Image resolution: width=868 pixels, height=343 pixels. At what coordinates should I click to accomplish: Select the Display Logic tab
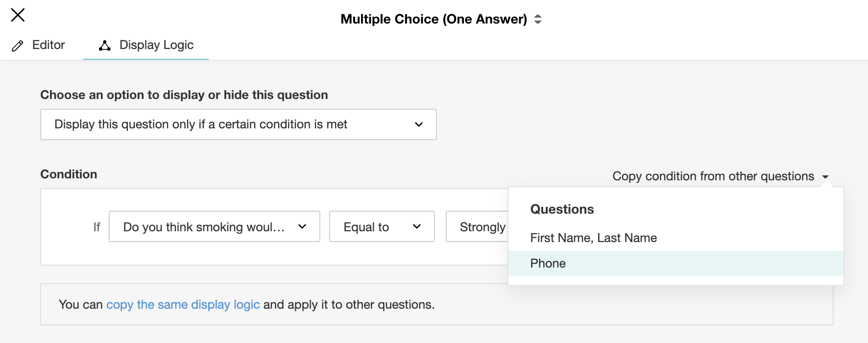[x=156, y=45]
